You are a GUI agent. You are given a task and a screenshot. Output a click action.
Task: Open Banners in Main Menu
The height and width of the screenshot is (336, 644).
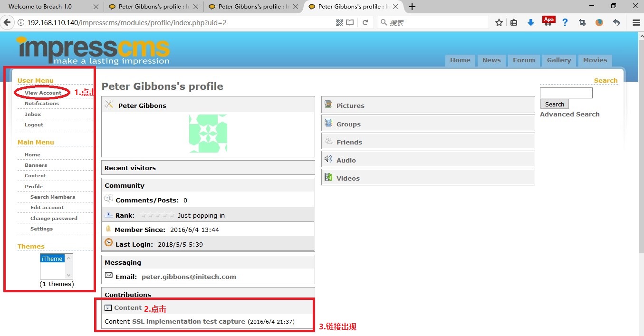click(x=36, y=165)
